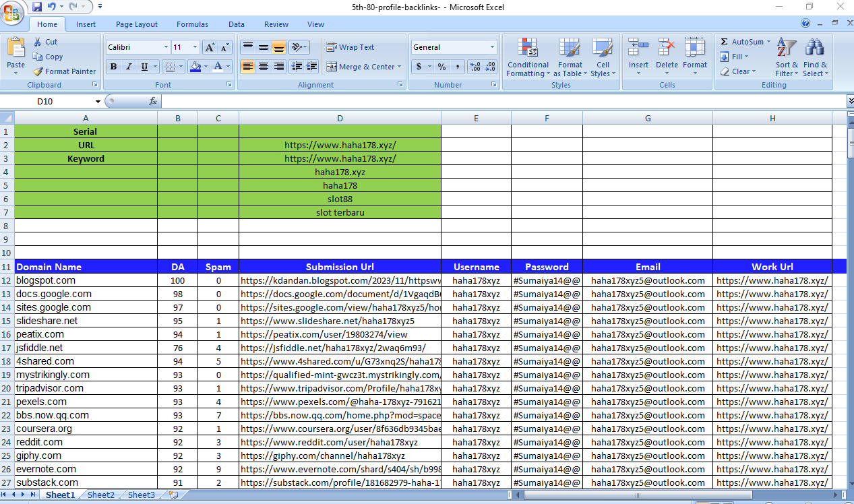Toggle Wrap Text for the cell
Screen dimensions: 854x504
coord(350,47)
